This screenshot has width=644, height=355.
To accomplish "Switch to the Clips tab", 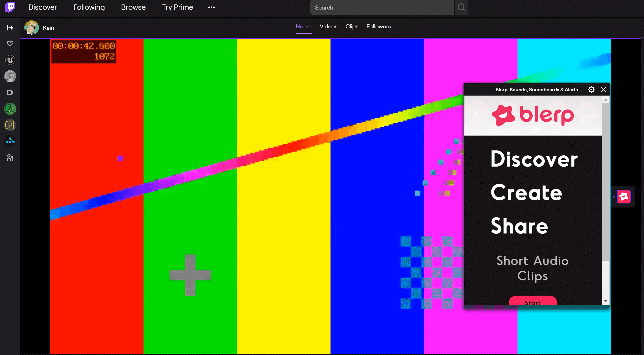I will [352, 26].
